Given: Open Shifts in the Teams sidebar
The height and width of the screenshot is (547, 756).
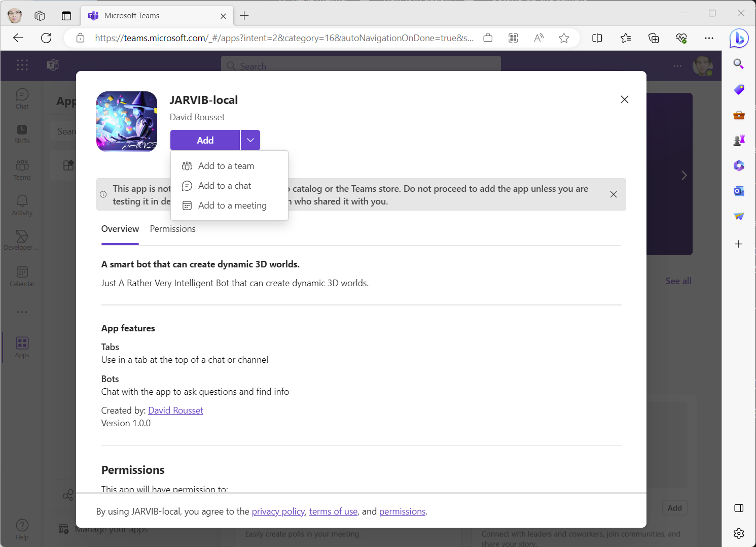Looking at the screenshot, I should click(22, 134).
